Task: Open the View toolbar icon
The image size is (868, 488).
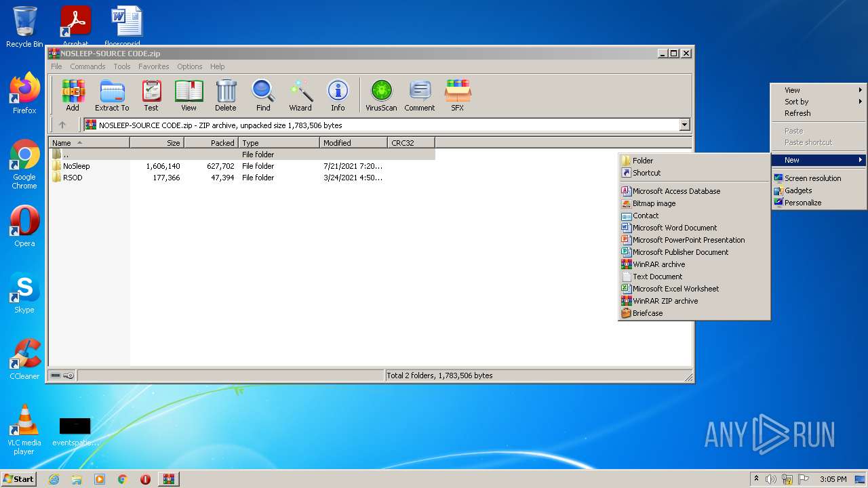Action: click(189, 95)
